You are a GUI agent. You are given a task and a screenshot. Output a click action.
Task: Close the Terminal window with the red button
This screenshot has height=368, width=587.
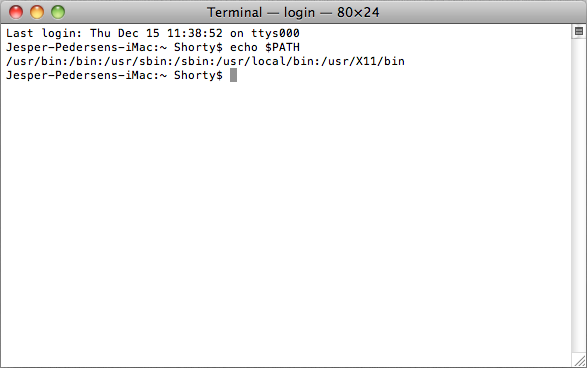coord(16,12)
